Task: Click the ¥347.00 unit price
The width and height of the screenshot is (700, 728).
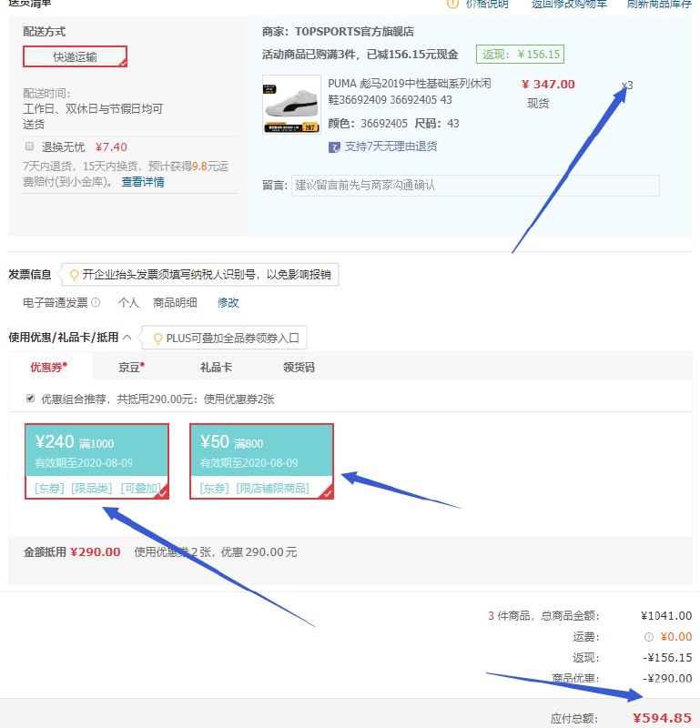Action: (548, 85)
